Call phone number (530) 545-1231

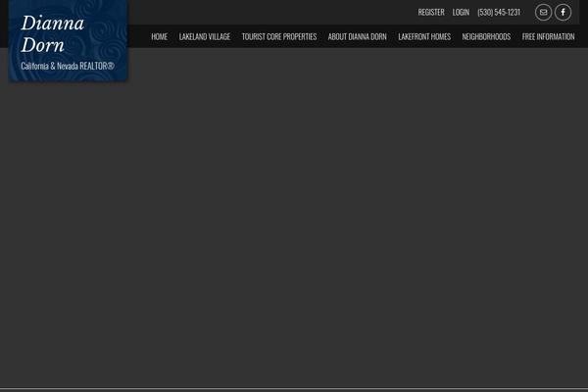tap(499, 13)
